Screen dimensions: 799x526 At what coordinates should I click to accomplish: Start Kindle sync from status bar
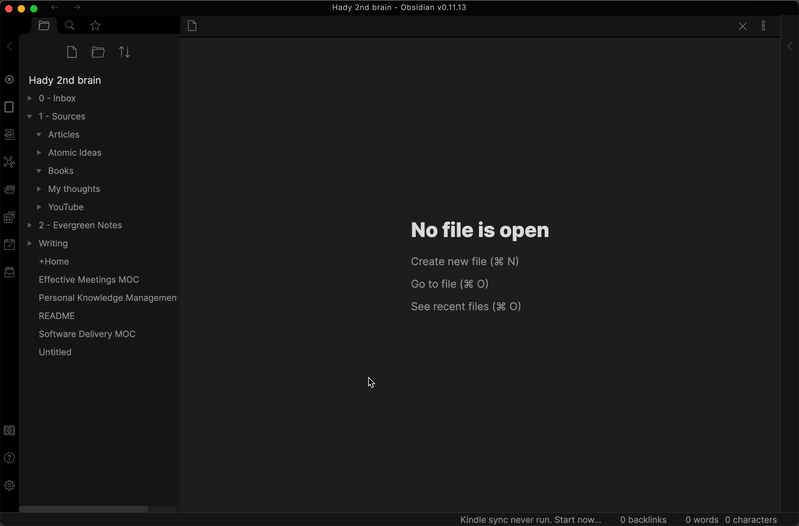(x=530, y=520)
